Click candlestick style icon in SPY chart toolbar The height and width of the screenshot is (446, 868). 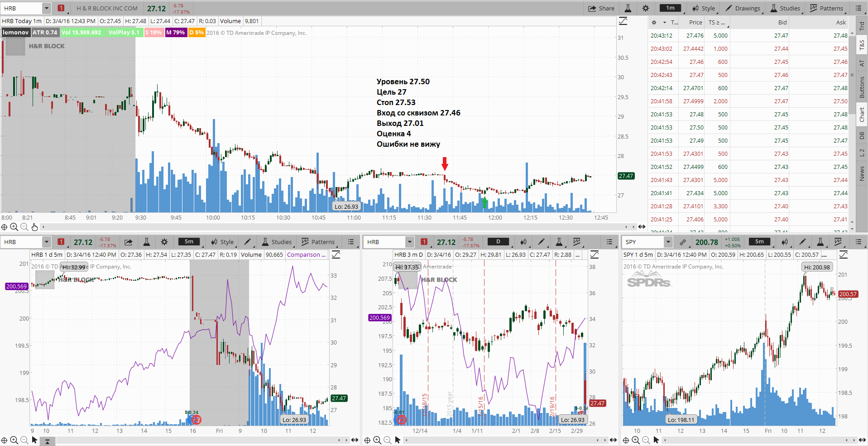click(785, 242)
